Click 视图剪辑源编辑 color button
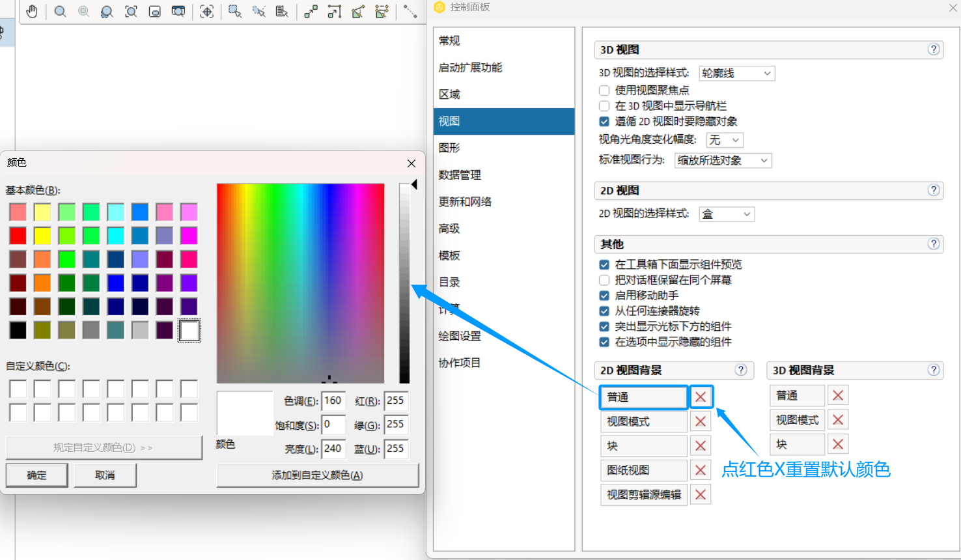Viewport: 961px width, 560px height. 643,494
